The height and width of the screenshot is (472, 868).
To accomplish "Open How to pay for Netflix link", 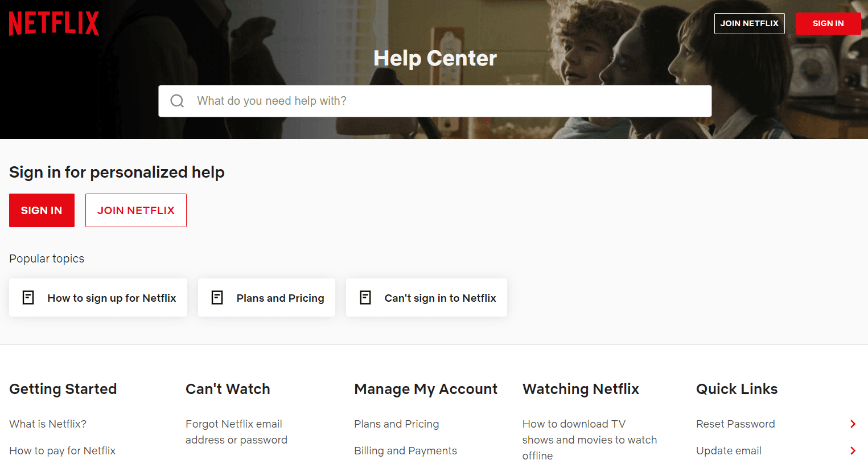I will (63, 450).
